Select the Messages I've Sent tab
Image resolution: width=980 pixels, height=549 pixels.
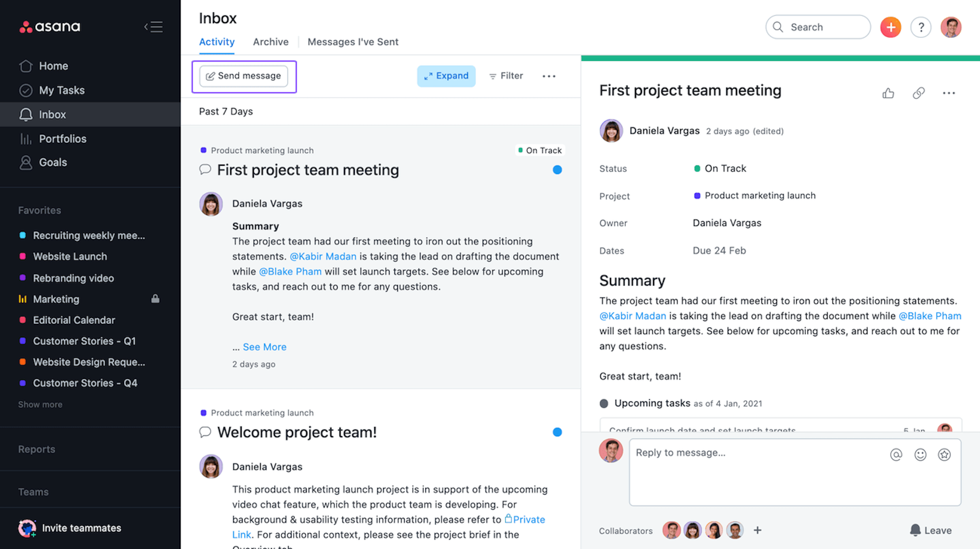[x=353, y=42]
